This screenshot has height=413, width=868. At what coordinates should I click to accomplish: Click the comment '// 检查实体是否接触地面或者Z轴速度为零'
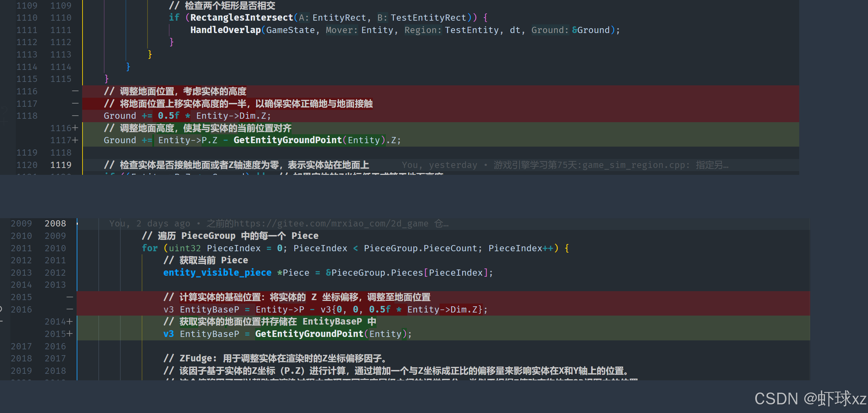(x=237, y=165)
